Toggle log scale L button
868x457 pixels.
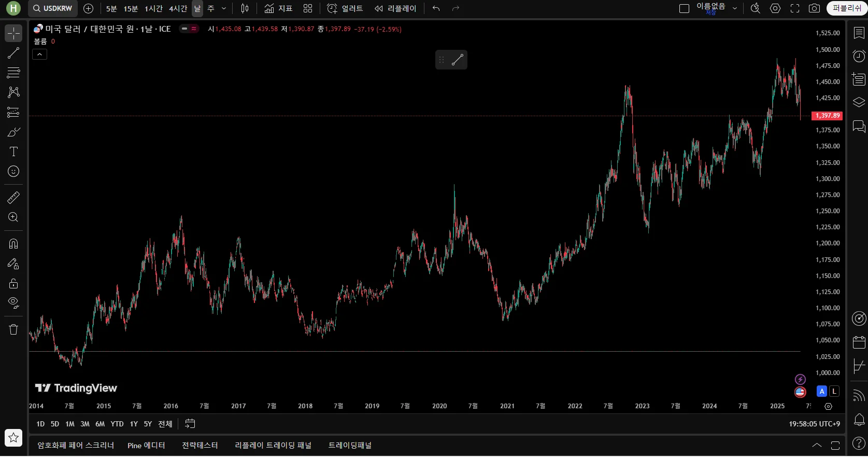[834, 391]
